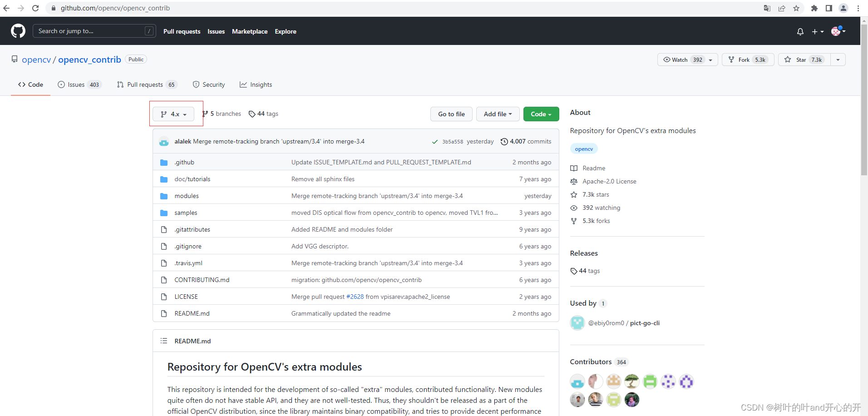
Task: Open the CONTRIBUTING.md file
Action: coord(202,280)
